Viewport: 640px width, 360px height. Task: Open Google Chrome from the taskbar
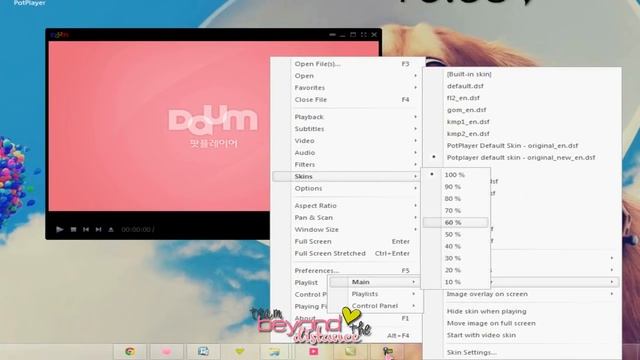coord(130,351)
